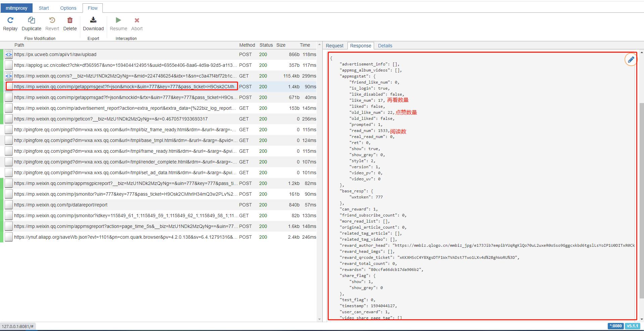Open the Details tab
Screen dimensions: 644x331
(x=385, y=46)
